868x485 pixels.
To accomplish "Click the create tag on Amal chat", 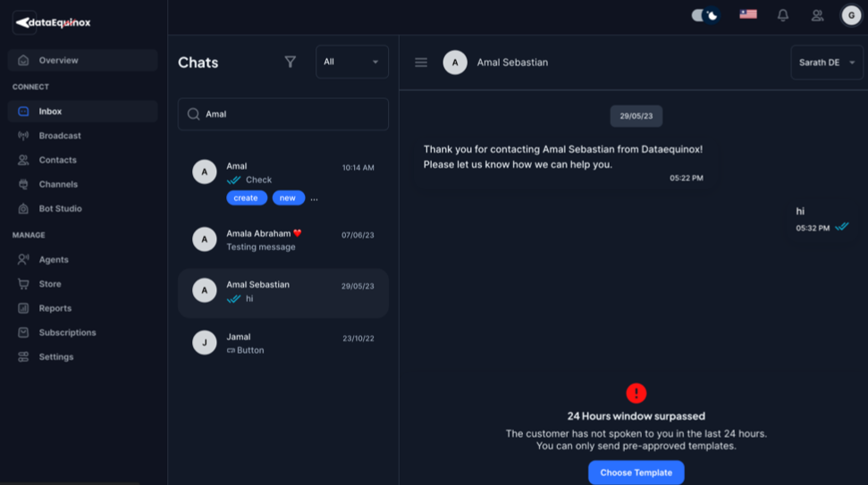I will (246, 198).
